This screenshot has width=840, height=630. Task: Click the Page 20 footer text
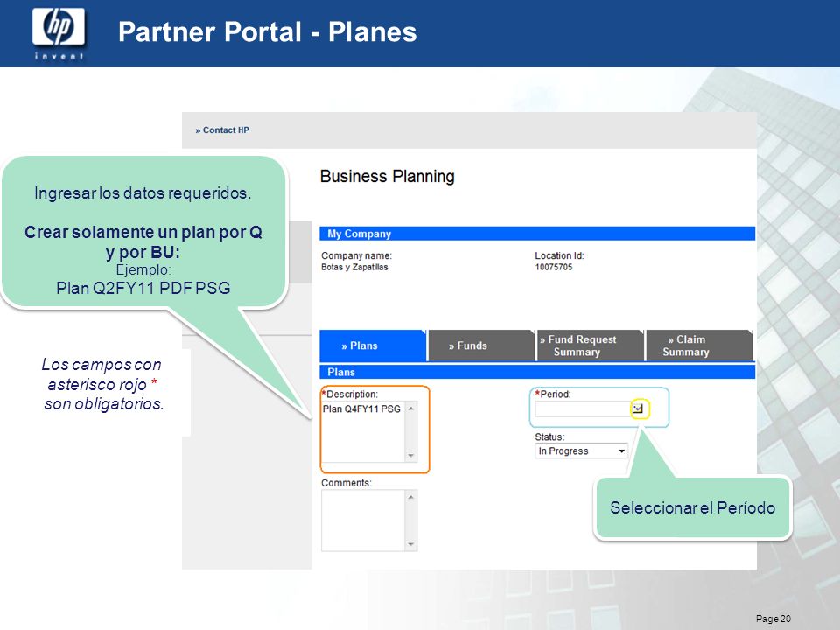coord(773,619)
